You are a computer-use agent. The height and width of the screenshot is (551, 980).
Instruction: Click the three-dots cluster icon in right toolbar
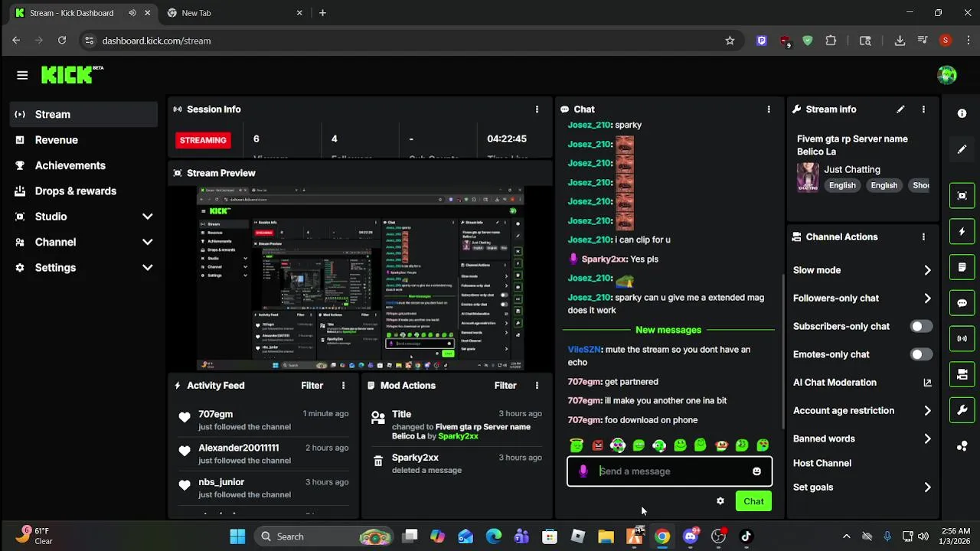click(962, 446)
